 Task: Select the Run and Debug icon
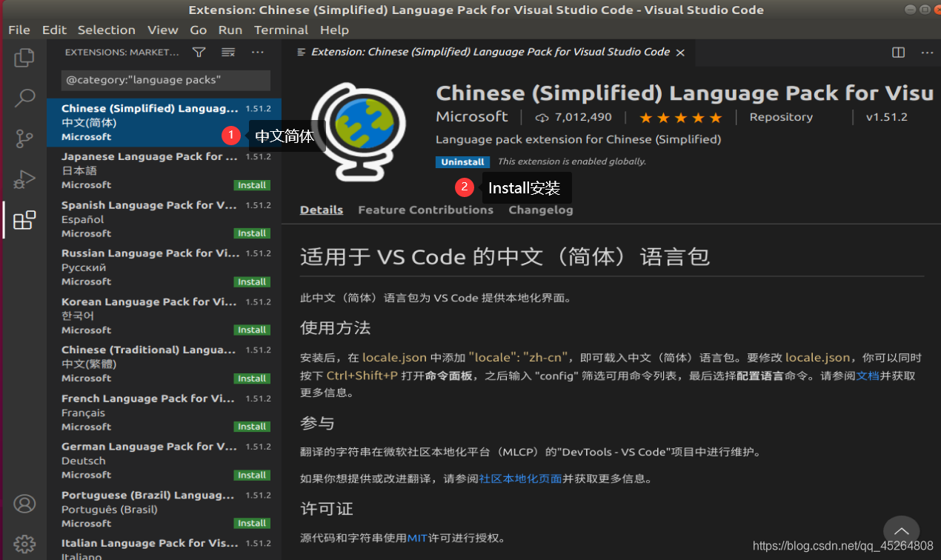click(x=24, y=179)
